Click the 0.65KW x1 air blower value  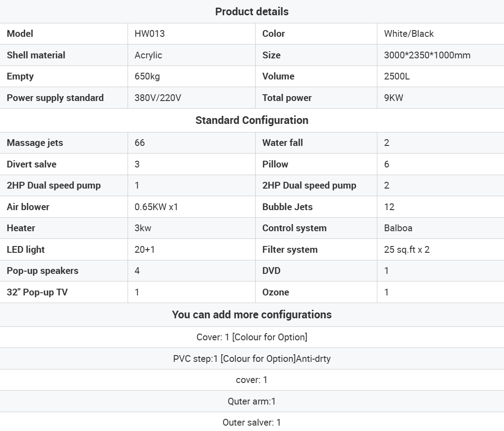pyautogui.click(x=156, y=207)
